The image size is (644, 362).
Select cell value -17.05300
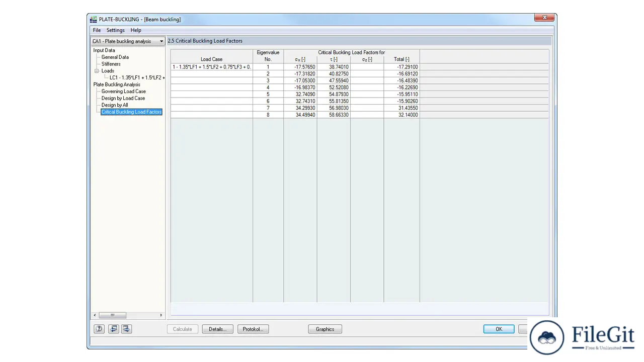(x=300, y=80)
